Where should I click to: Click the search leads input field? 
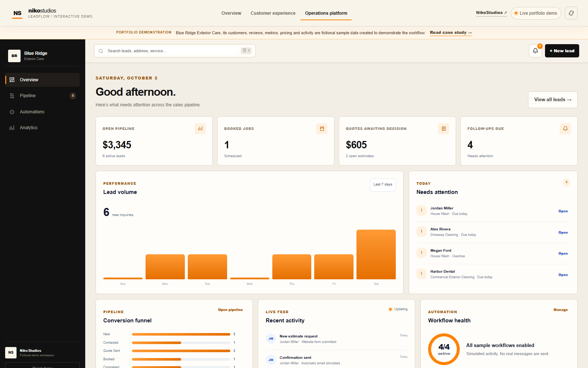pos(175,51)
